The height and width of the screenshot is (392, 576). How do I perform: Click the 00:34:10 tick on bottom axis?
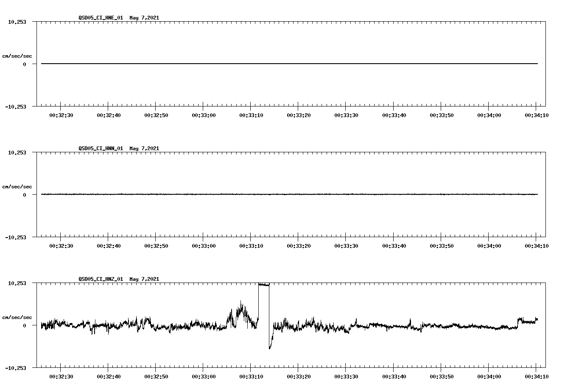(536, 376)
